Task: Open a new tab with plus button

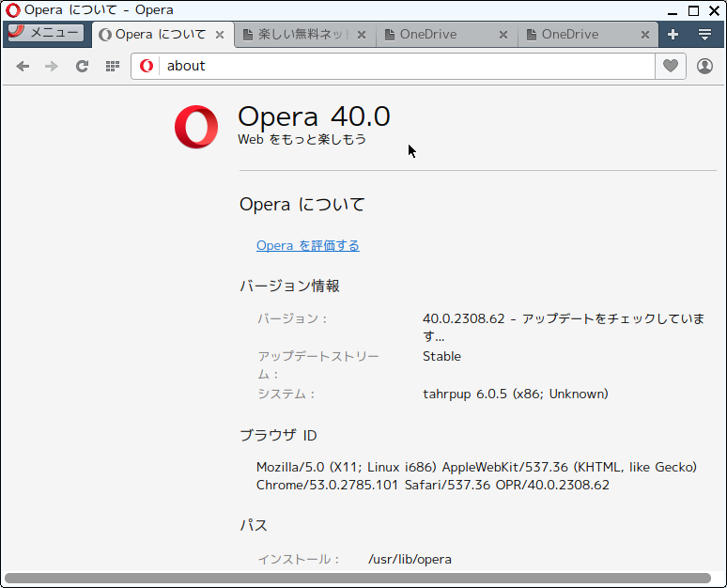Action: [673, 35]
